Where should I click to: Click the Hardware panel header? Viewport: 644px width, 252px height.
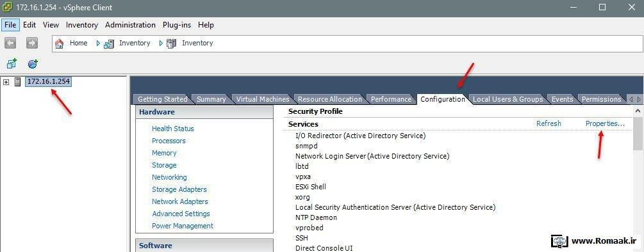(x=204, y=112)
